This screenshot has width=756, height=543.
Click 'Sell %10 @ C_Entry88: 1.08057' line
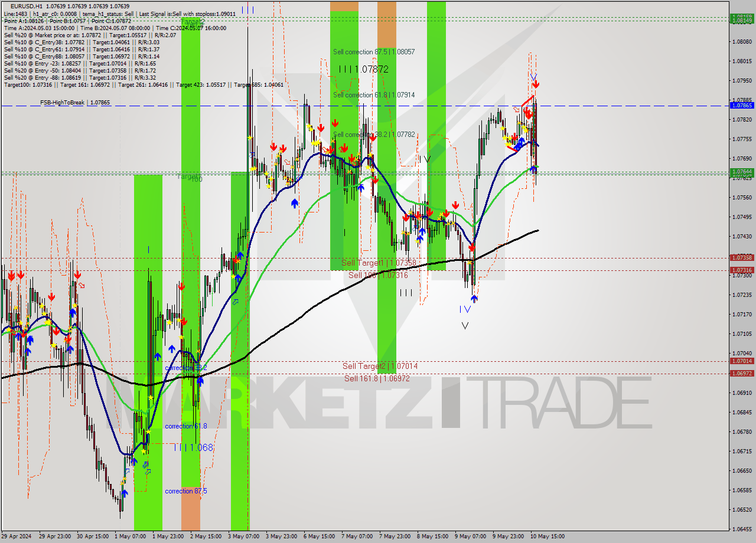click(82, 56)
